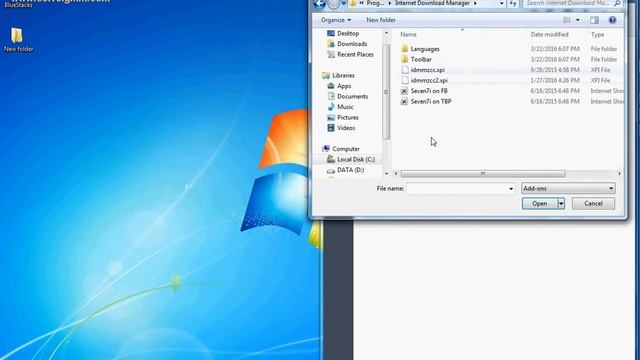Click the Back navigation arrow in dialog
This screenshot has height=360, width=640.
point(320,4)
